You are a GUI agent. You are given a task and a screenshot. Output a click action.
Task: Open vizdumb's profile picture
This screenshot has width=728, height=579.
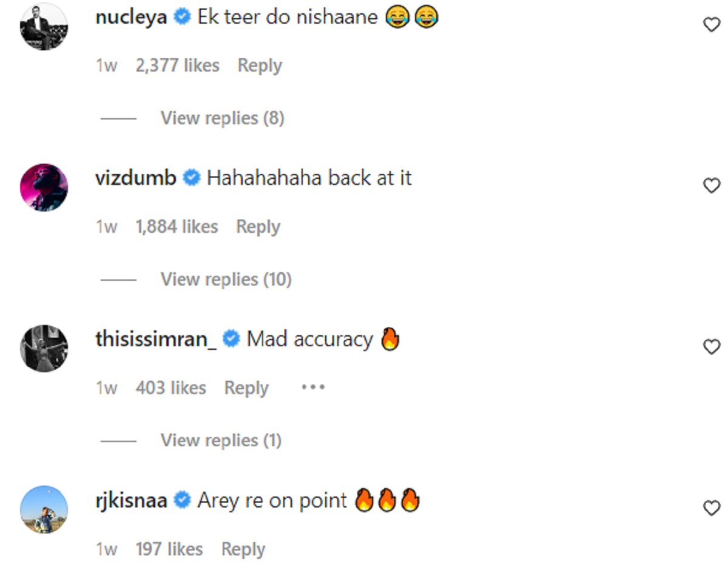click(x=44, y=187)
